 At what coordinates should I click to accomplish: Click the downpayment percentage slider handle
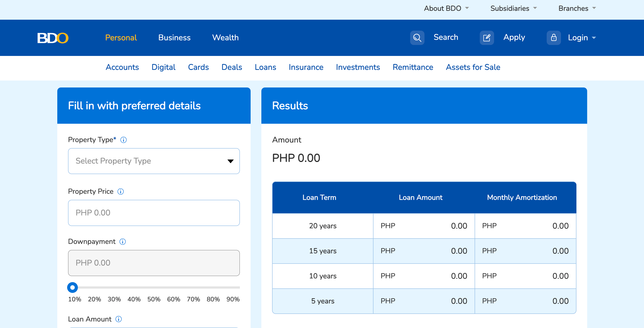point(73,288)
